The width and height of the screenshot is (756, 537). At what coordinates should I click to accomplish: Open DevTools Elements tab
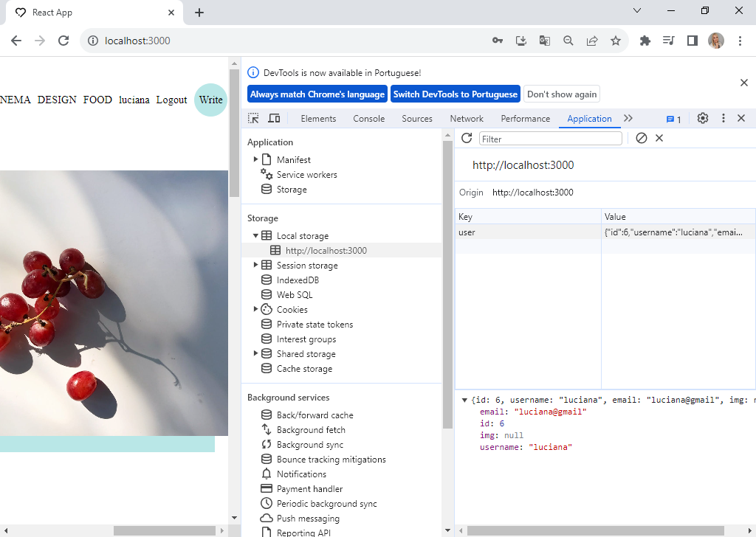pos(318,119)
